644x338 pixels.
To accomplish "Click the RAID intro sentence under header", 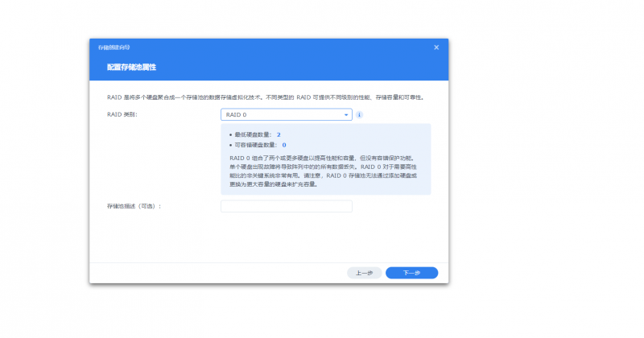I will coord(266,97).
